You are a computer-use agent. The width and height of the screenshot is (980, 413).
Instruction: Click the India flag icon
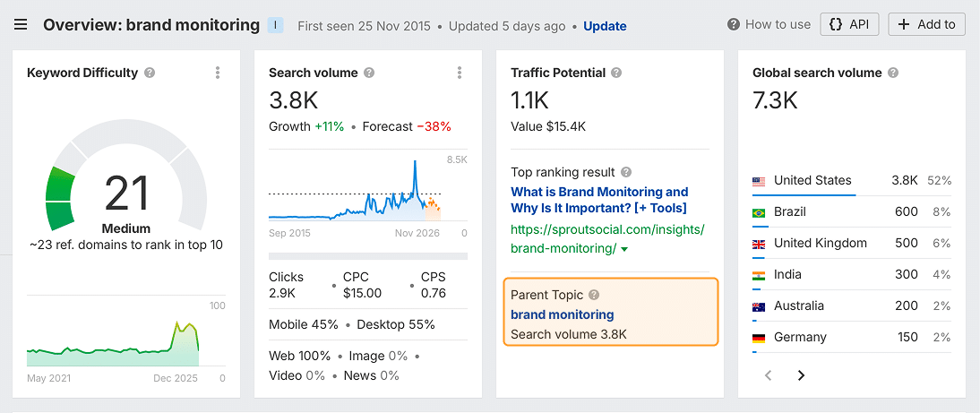point(759,275)
